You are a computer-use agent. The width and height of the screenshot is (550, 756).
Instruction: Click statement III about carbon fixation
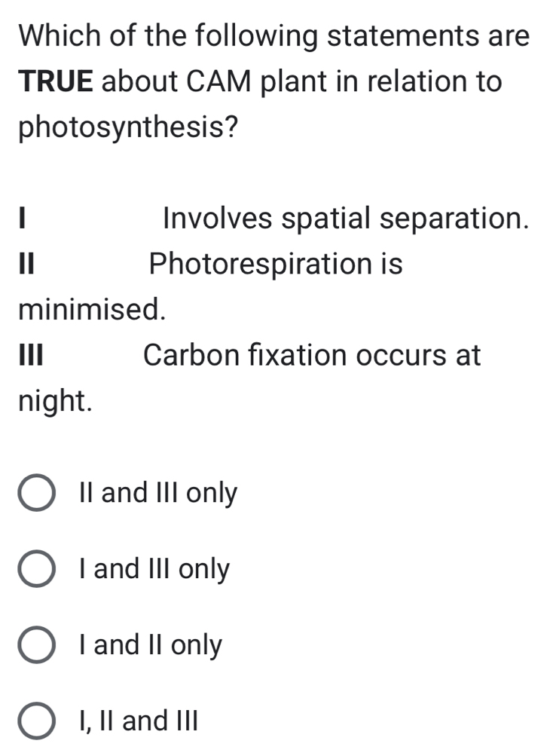point(310,356)
